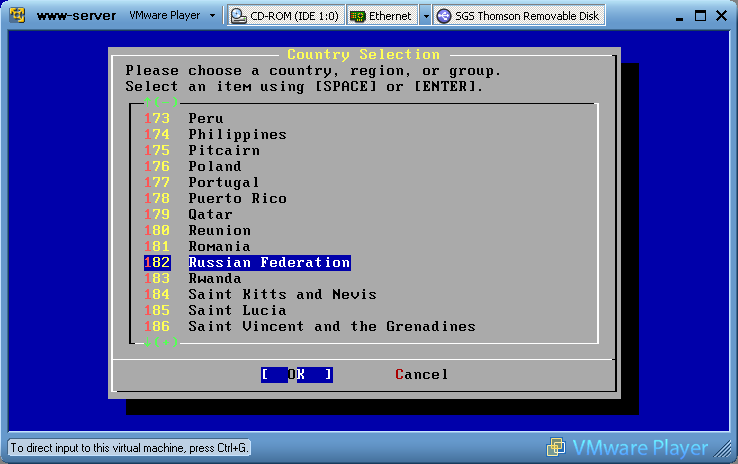Click the SGS Thomson Removable Disk button
This screenshot has width=738, height=464.
(x=519, y=16)
